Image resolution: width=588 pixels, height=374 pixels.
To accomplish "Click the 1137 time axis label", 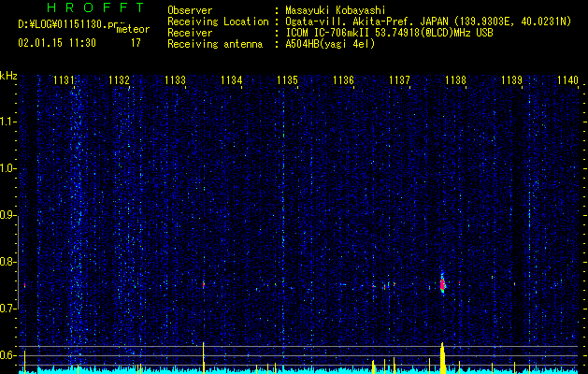I will (x=399, y=79).
